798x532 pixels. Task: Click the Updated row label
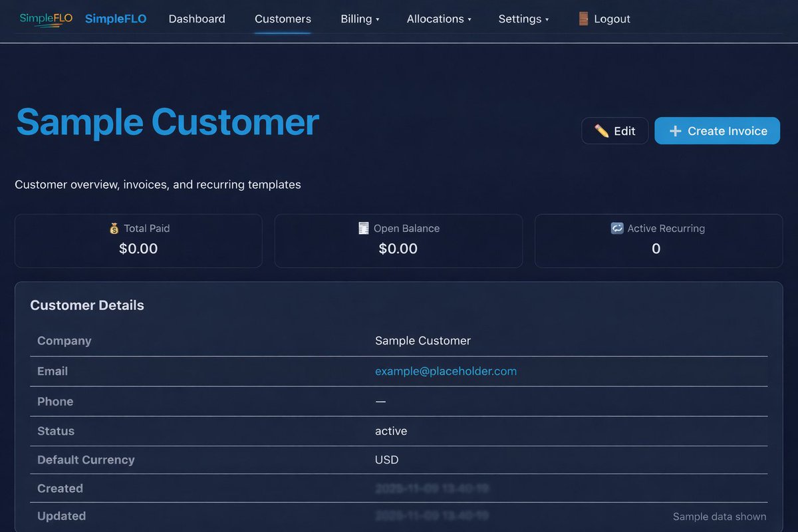(x=61, y=516)
